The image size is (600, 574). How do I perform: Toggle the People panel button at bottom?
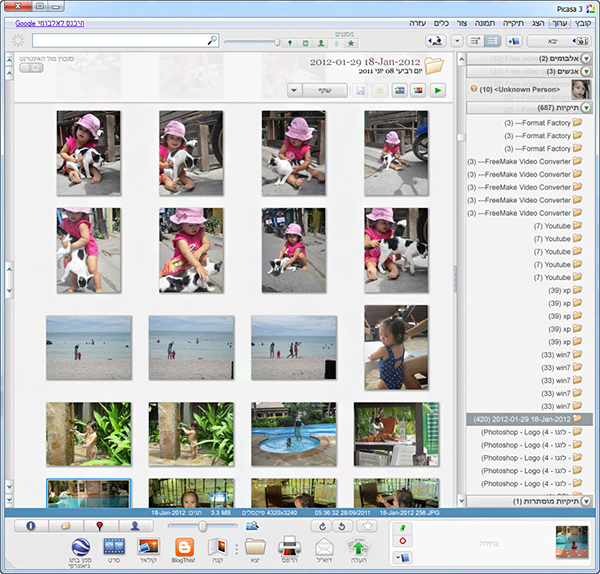(135, 526)
